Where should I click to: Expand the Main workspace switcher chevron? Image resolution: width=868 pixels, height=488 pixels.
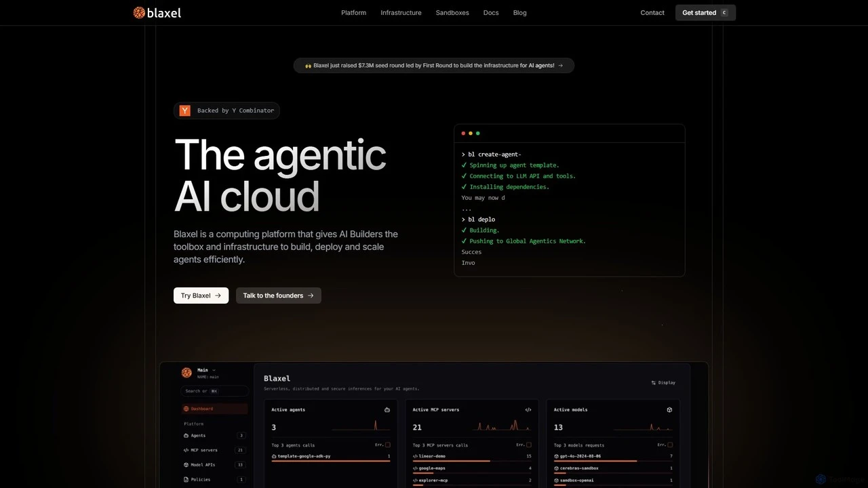coord(214,370)
